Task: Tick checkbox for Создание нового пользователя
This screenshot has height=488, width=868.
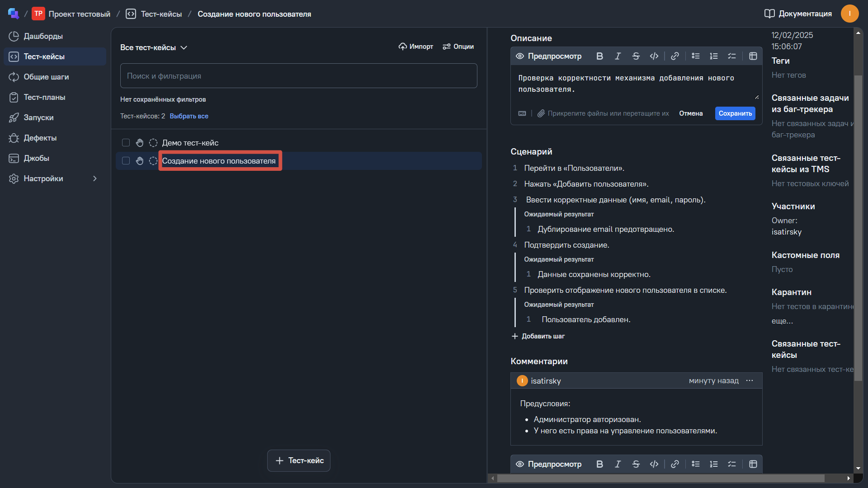Action: tap(126, 161)
